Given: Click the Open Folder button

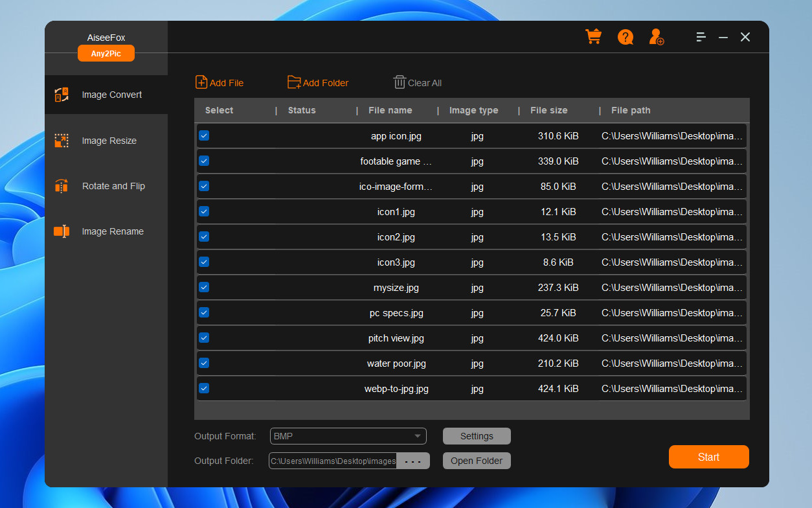Looking at the screenshot, I should (x=477, y=461).
